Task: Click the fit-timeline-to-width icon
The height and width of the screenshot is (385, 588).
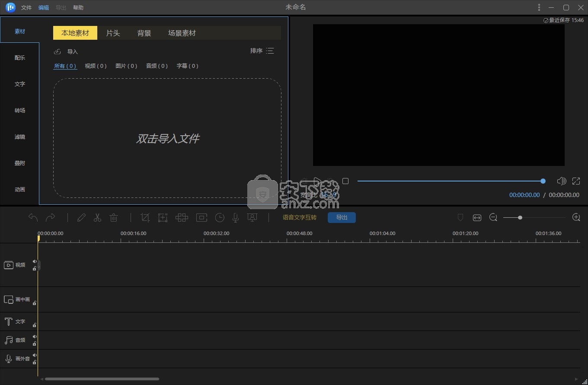Action: click(477, 218)
